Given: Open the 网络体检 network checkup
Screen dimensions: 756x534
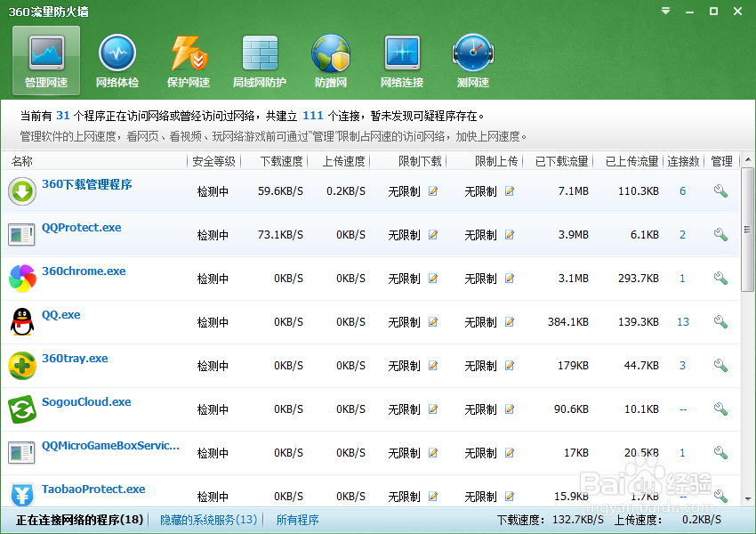Looking at the screenshot, I should 117,61.
